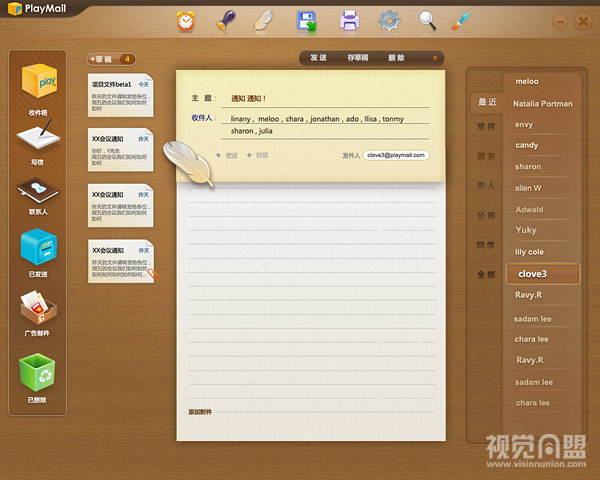Open 已发送 sent mailbox icon
The width and height of the screenshot is (600, 480).
(x=39, y=247)
